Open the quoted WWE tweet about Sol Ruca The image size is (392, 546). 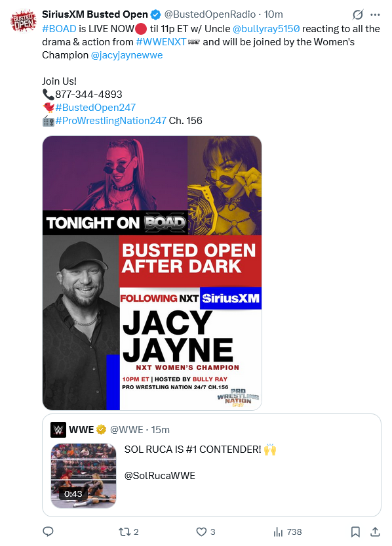click(212, 465)
